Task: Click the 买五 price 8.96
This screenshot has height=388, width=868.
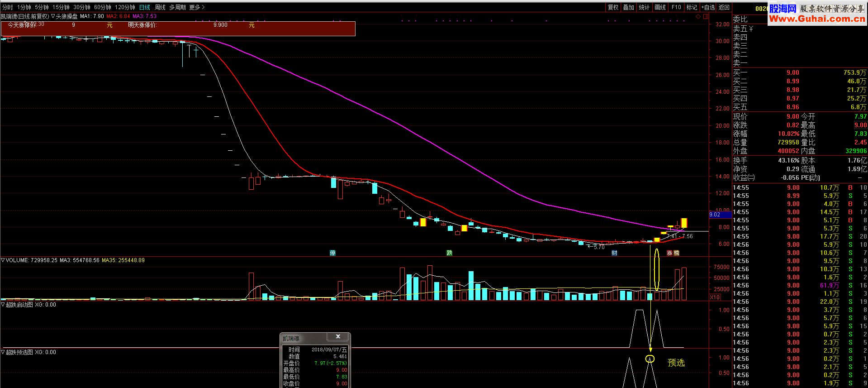Action: point(792,107)
